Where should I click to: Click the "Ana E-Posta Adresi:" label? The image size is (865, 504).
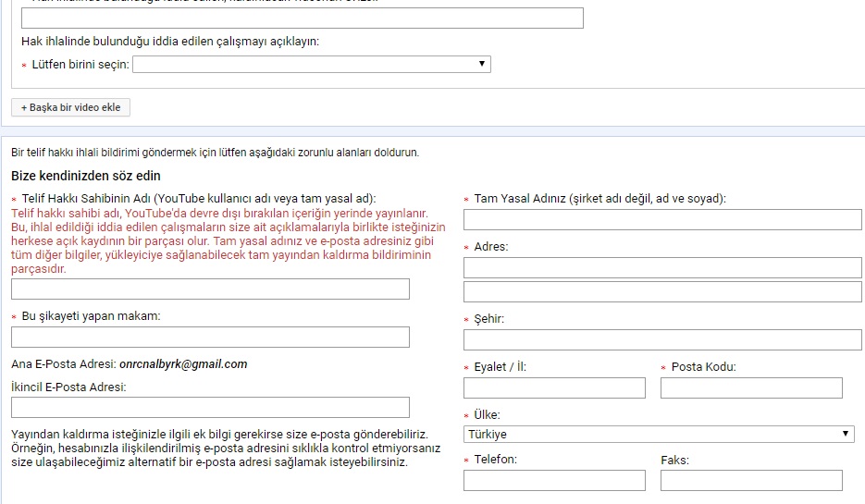pyautogui.click(x=64, y=364)
